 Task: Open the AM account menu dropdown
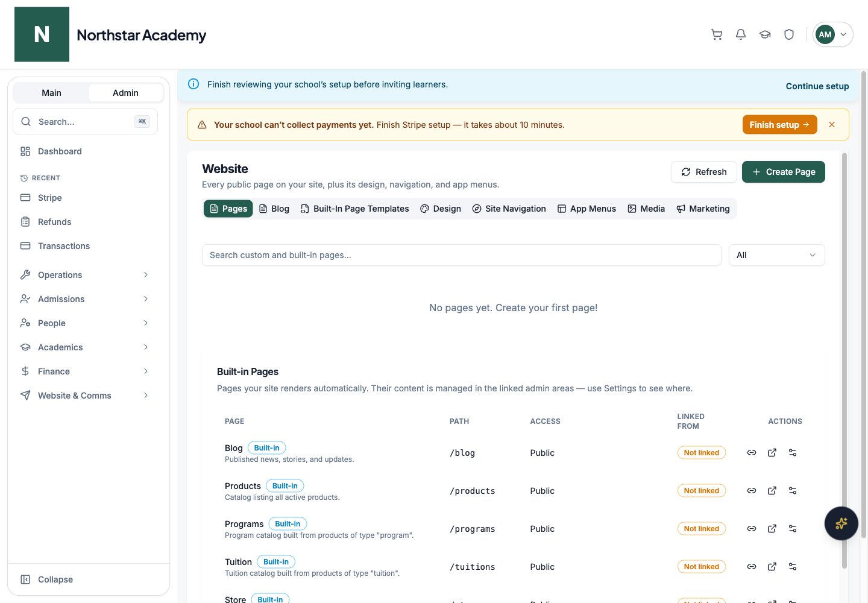(833, 34)
